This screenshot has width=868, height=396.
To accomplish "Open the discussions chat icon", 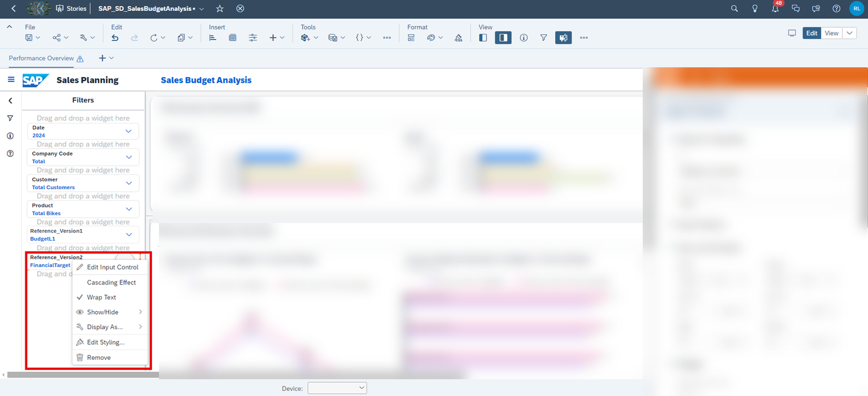I will (x=796, y=8).
